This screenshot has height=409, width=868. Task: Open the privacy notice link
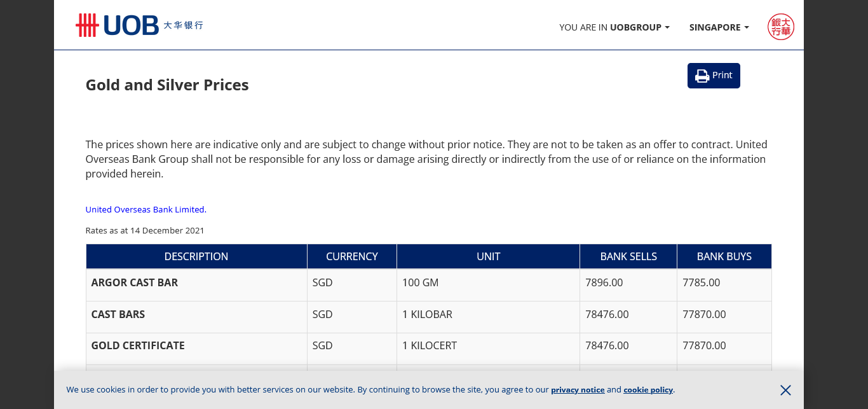click(578, 390)
